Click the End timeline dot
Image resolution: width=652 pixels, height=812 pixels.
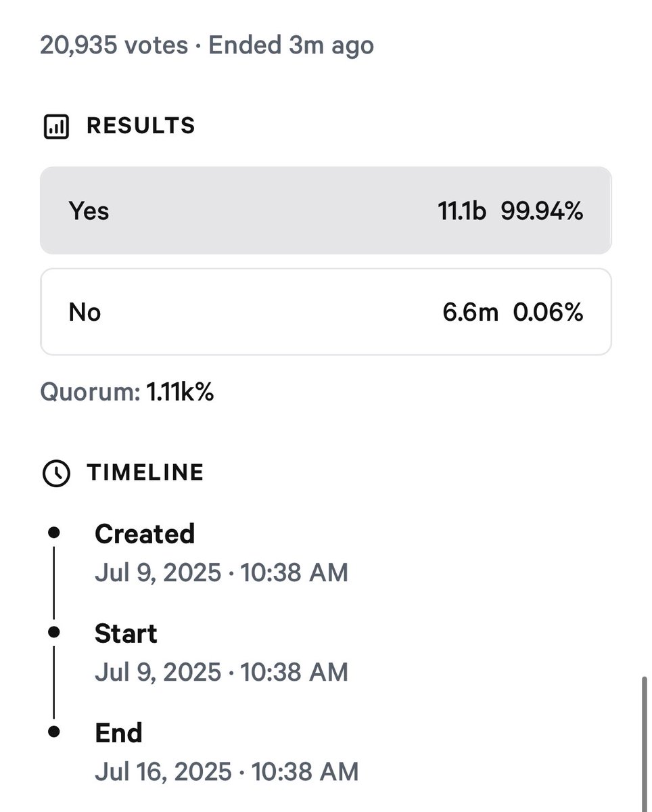click(55, 731)
